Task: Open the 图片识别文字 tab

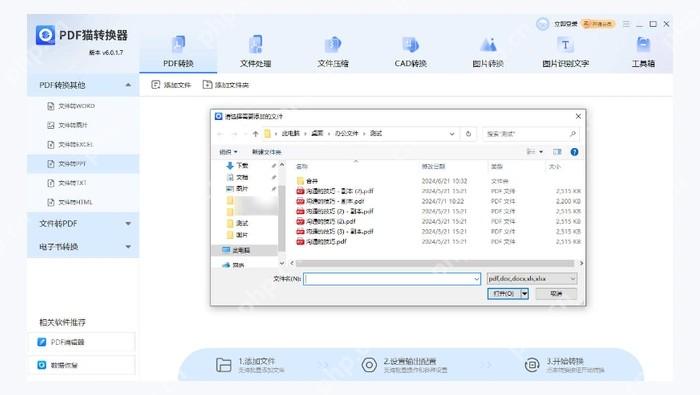Action: click(566, 52)
